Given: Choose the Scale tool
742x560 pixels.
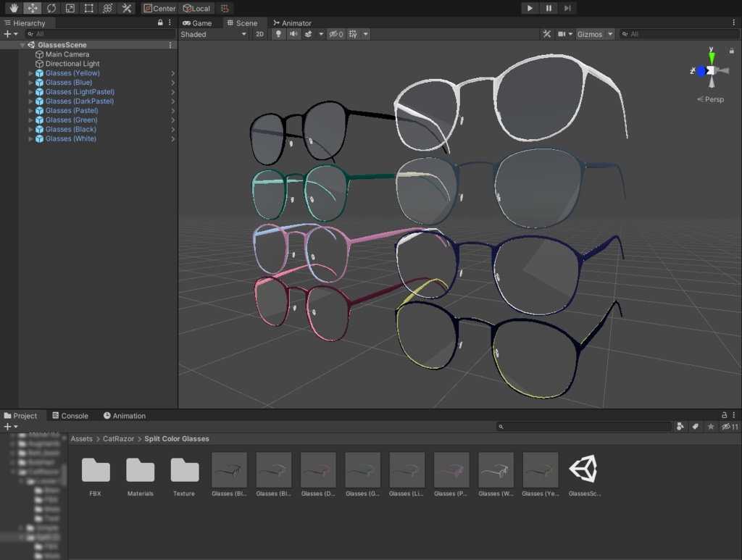Looking at the screenshot, I should coord(69,8).
